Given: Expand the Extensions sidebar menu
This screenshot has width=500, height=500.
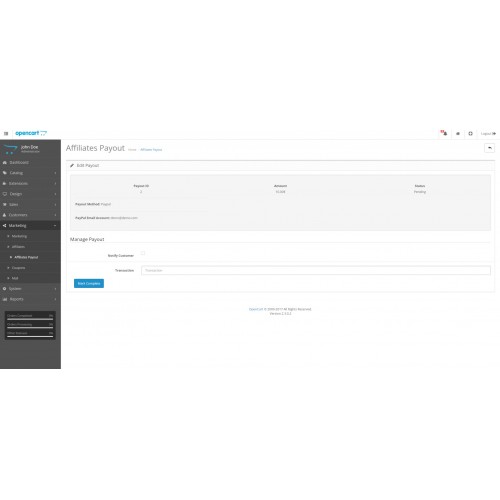Looking at the screenshot, I should click(30, 183).
